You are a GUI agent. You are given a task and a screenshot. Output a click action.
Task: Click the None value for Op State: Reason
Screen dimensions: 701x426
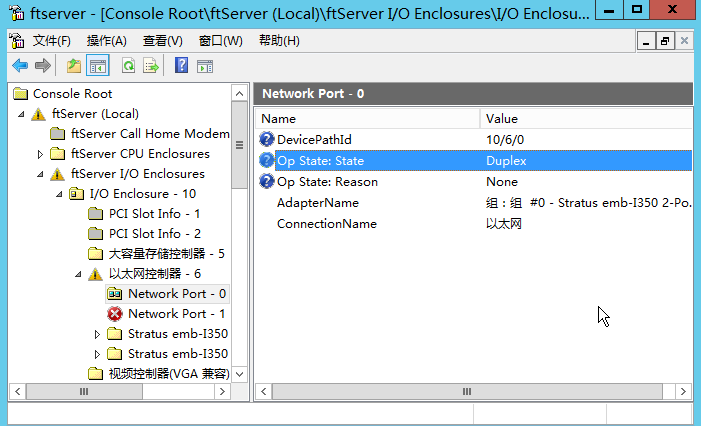502,182
